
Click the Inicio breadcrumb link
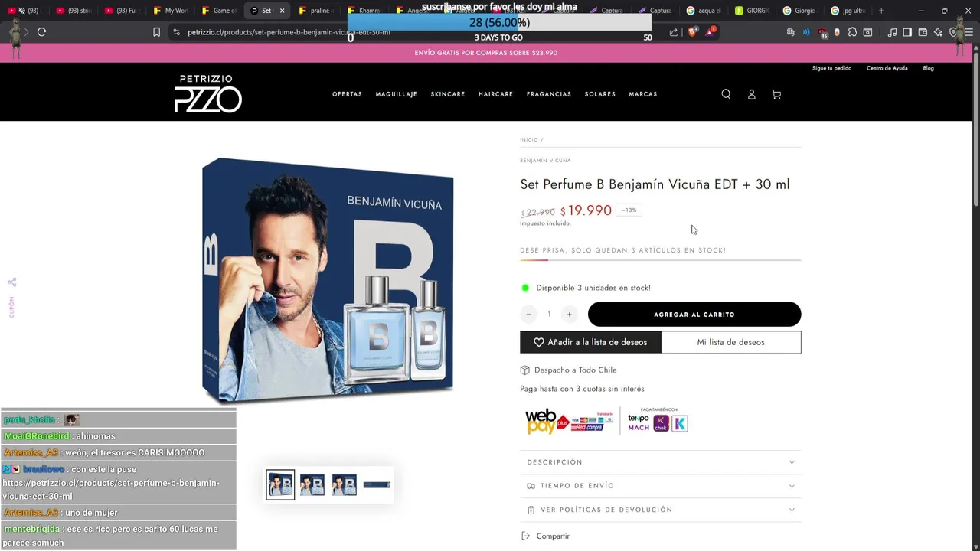(529, 140)
